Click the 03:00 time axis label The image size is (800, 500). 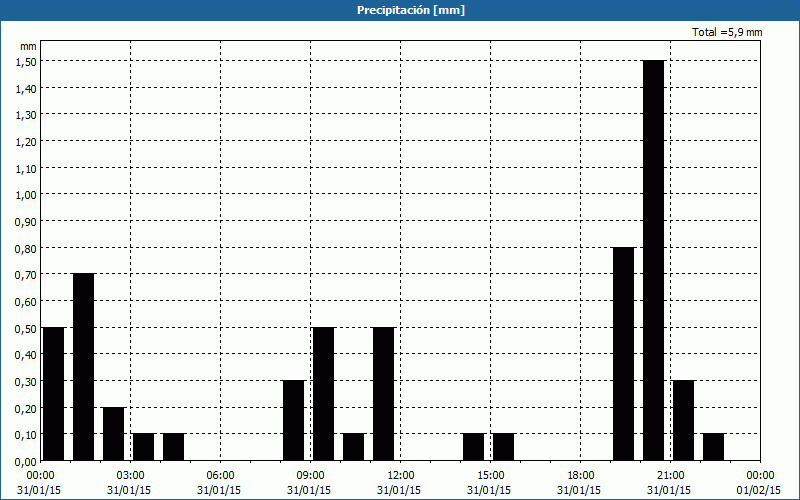(130, 475)
